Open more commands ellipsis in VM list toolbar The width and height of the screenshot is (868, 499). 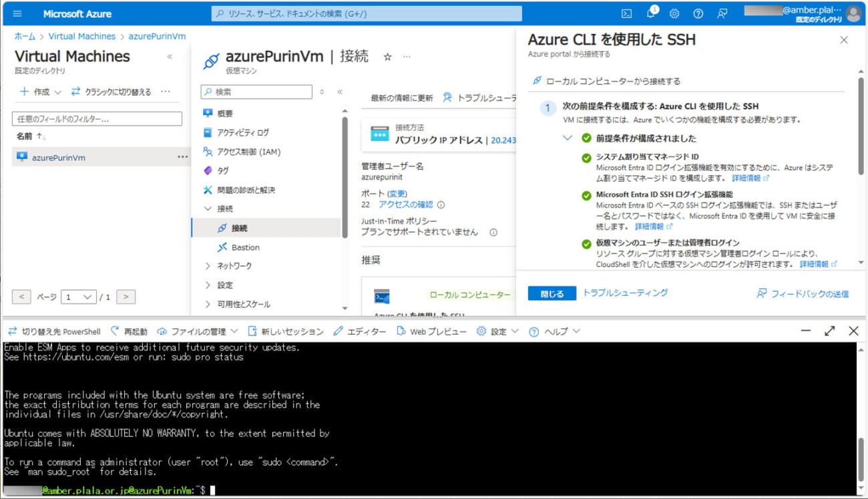166,92
